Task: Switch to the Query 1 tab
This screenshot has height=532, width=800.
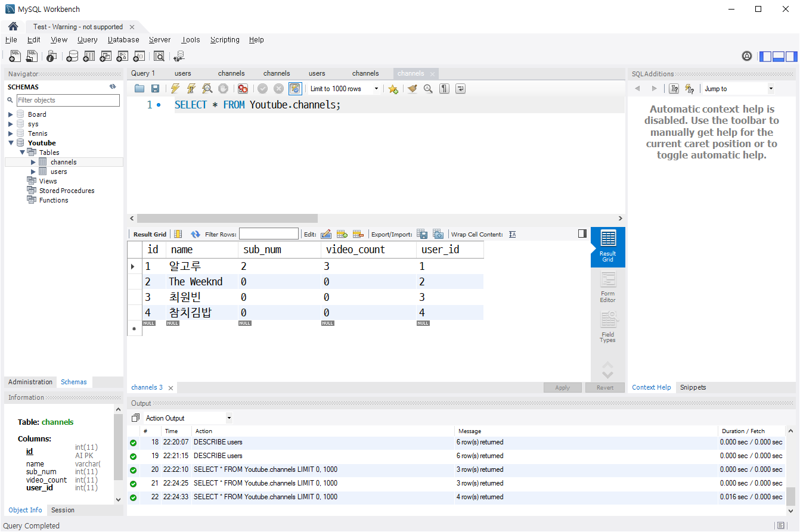Action: (143, 73)
